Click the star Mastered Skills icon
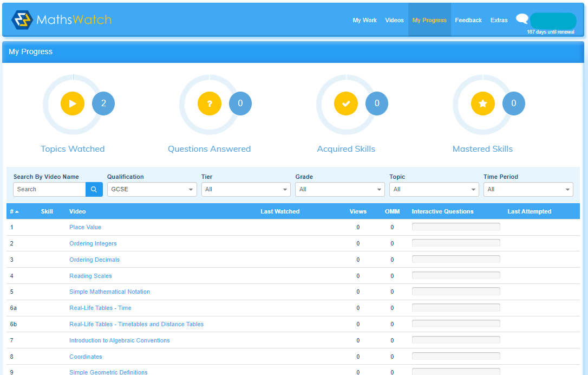588x375 pixels. click(482, 104)
